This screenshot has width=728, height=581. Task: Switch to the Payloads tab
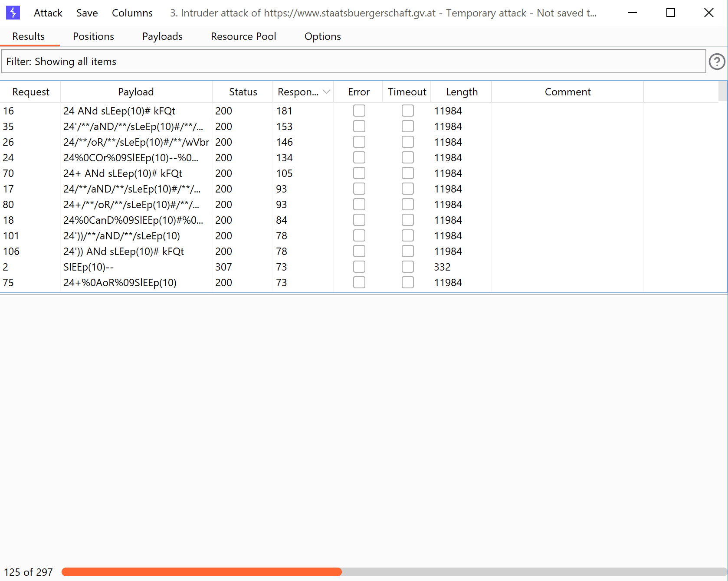(163, 36)
